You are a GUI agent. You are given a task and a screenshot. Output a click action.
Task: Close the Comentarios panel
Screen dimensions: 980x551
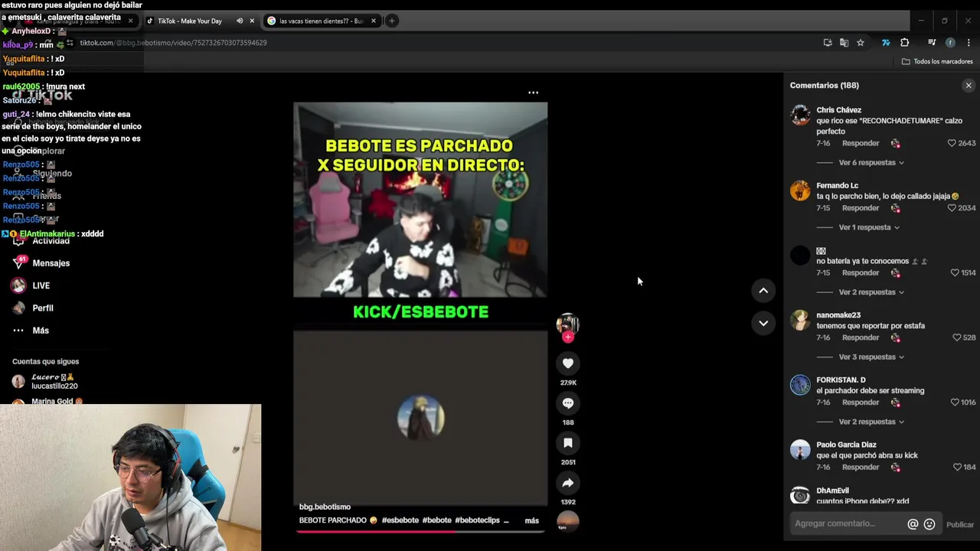coord(969,86)
